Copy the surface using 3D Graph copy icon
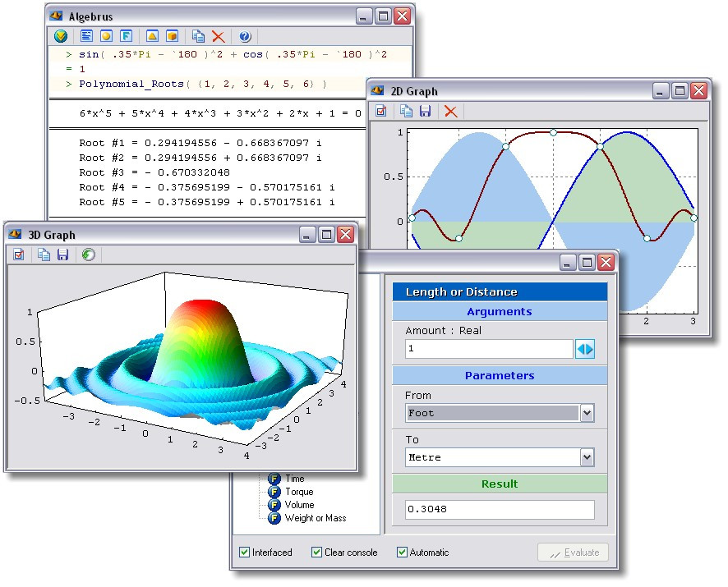 [x=44, y=255]
